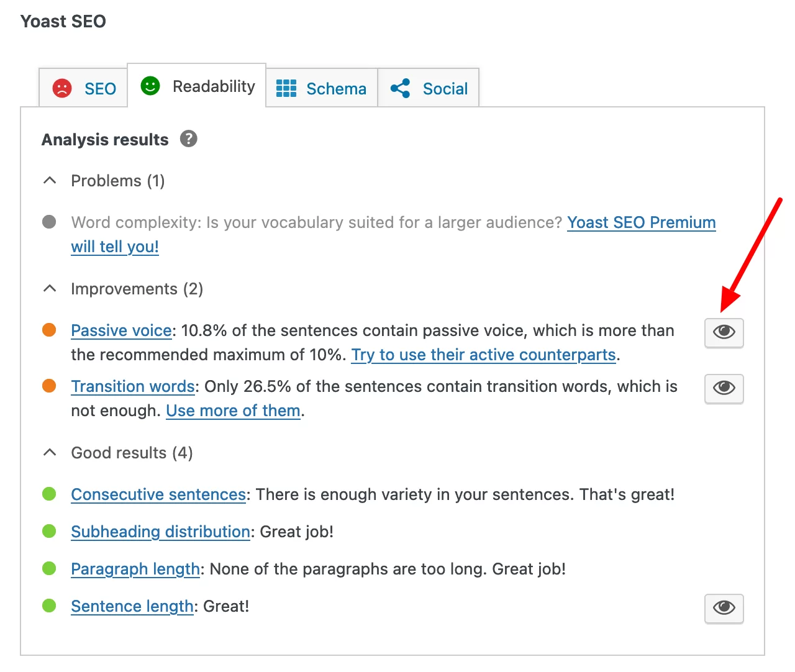
Task: Switch to the Schema tab
Action: [x=322, y=88]
